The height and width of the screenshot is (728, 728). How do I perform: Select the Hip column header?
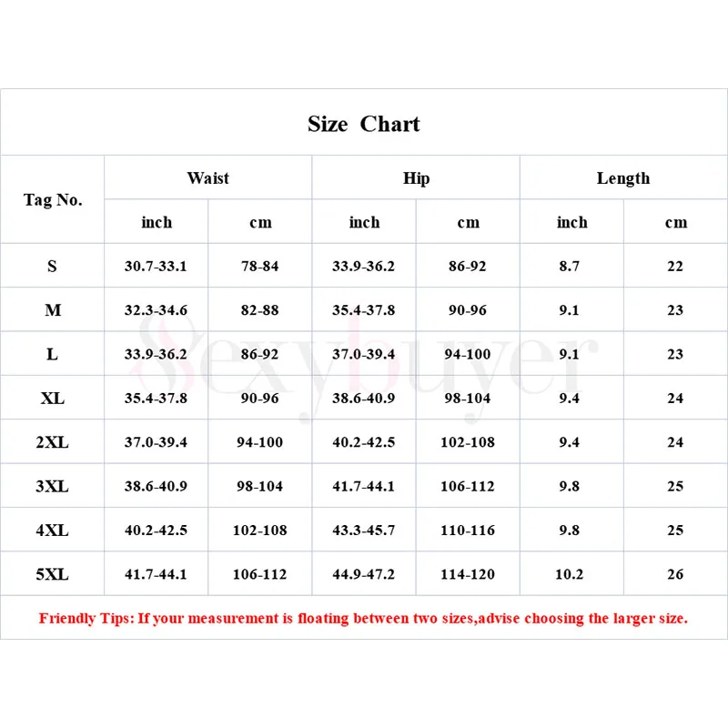click(416, 178)
